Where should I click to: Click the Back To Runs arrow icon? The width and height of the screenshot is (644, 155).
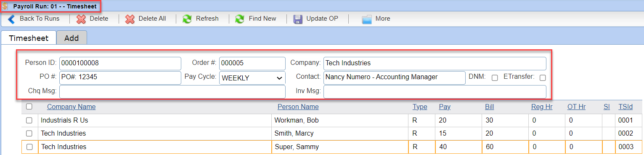(12, 19)
